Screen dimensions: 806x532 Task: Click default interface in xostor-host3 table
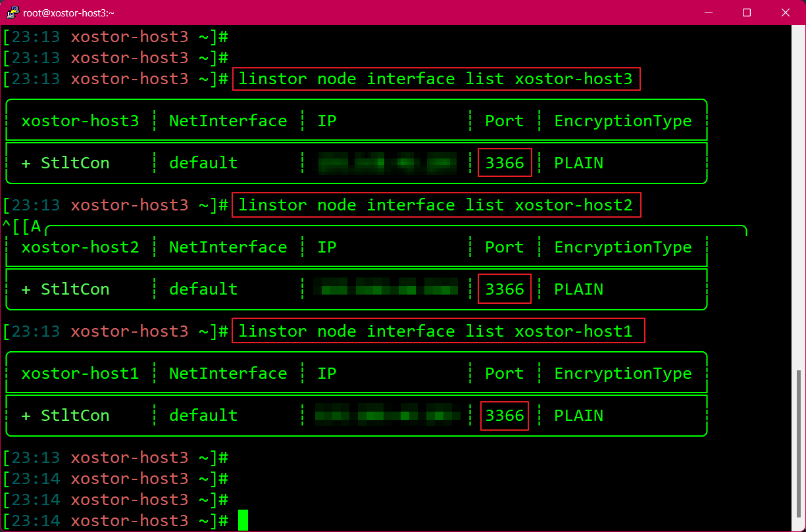click(x=203, y=163)
